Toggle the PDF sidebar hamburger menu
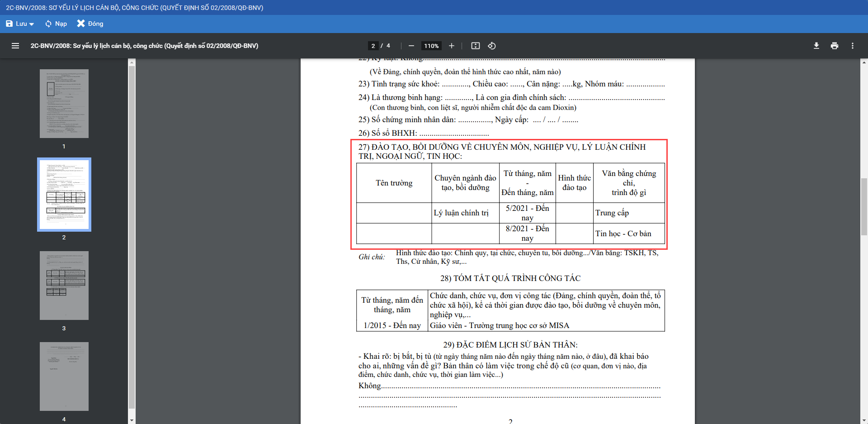Image resolution: width=868 pixels, height=424 pixels. (x=15, y=46)
